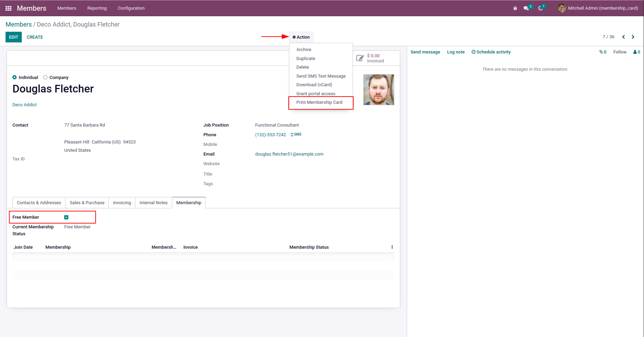Screen dimensions: 644x337
Task: Toggle the Free Member checkbox
Action: coord(66,217)
